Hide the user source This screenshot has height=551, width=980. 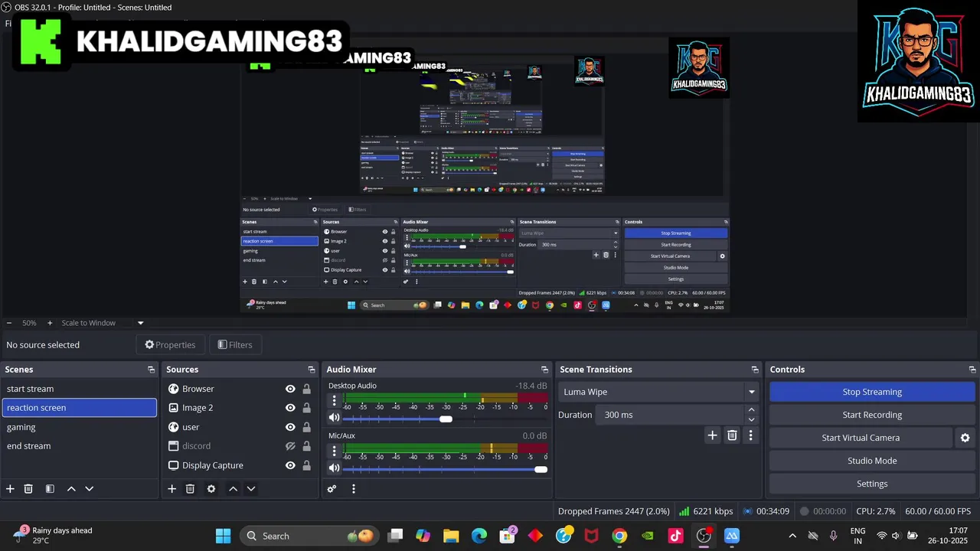point(290,427)
